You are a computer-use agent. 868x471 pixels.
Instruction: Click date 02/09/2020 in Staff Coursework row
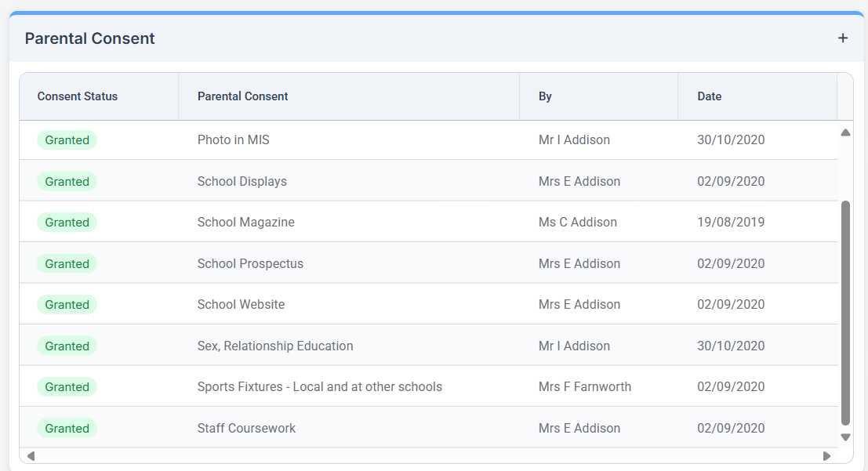coord(731,429)
